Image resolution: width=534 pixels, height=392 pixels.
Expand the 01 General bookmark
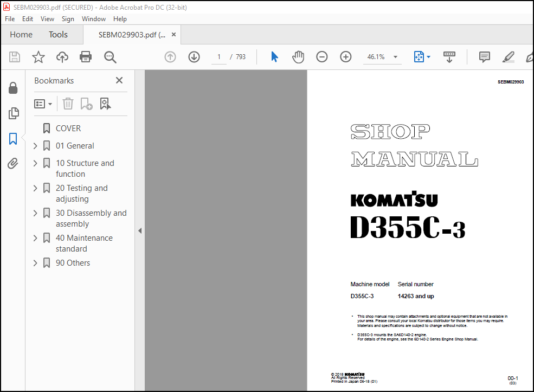click(35, 146)
